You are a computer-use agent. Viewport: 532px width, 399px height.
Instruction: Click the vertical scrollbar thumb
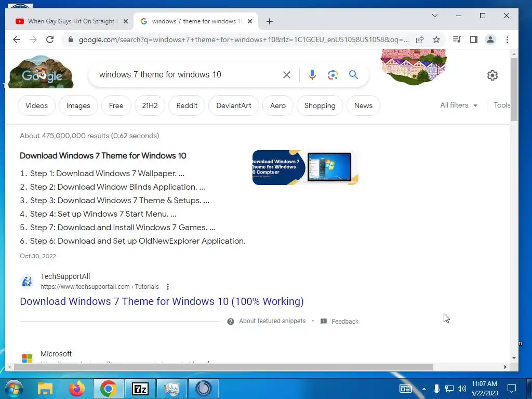(514, 89)
